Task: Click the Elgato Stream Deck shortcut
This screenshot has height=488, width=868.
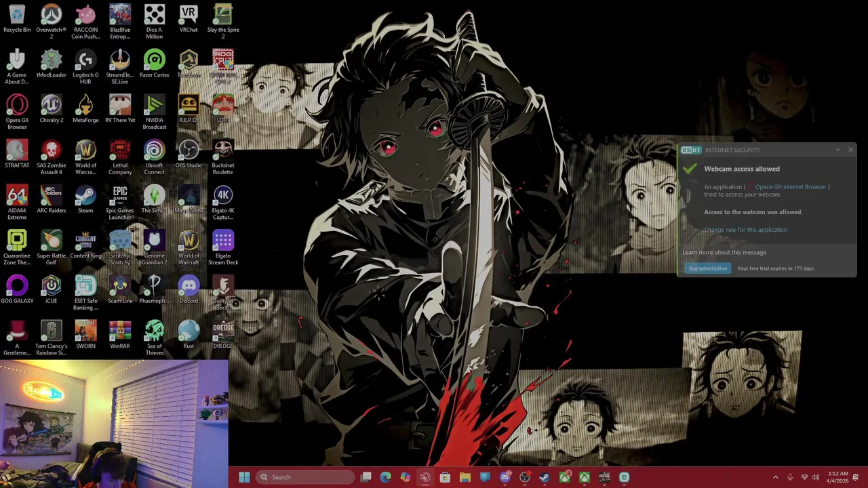Action: (x=223, y=247)
